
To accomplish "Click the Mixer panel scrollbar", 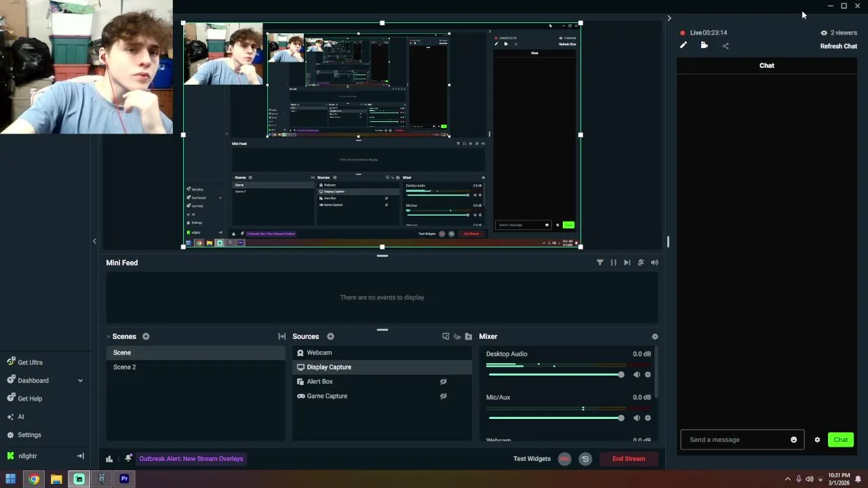I will click(657, 373).
